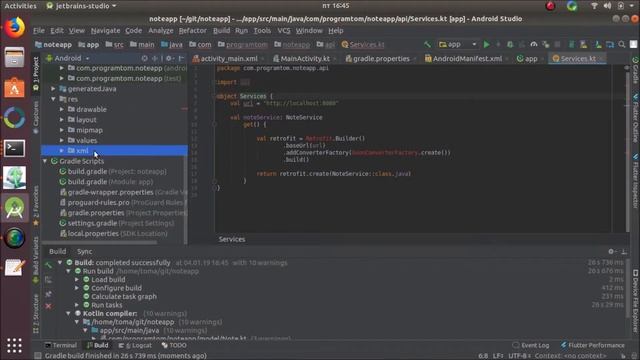Toggle the Build Variants tool window
The width and height of the screenshot is (640, 360).
36,260
